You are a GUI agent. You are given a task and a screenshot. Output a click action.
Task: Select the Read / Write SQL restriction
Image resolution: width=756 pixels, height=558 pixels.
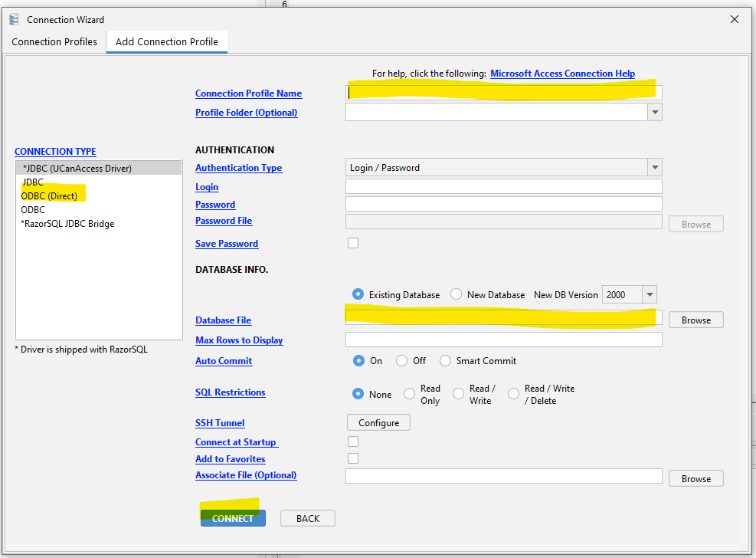point(459,394)
